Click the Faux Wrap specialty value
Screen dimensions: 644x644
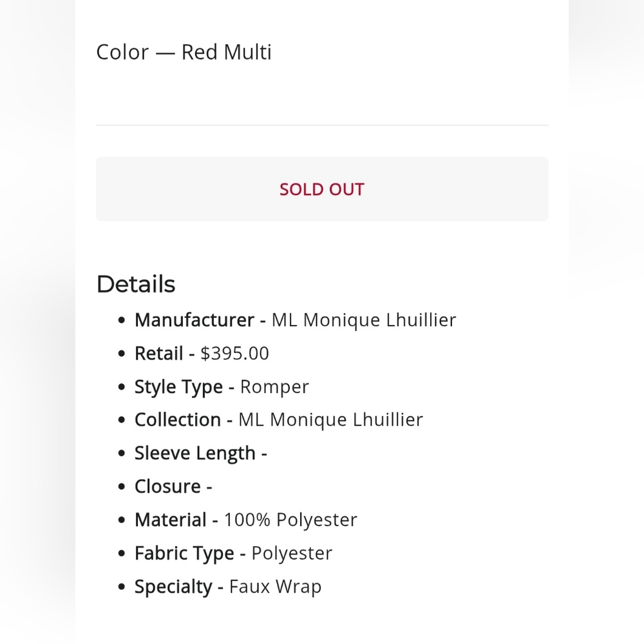275,587
